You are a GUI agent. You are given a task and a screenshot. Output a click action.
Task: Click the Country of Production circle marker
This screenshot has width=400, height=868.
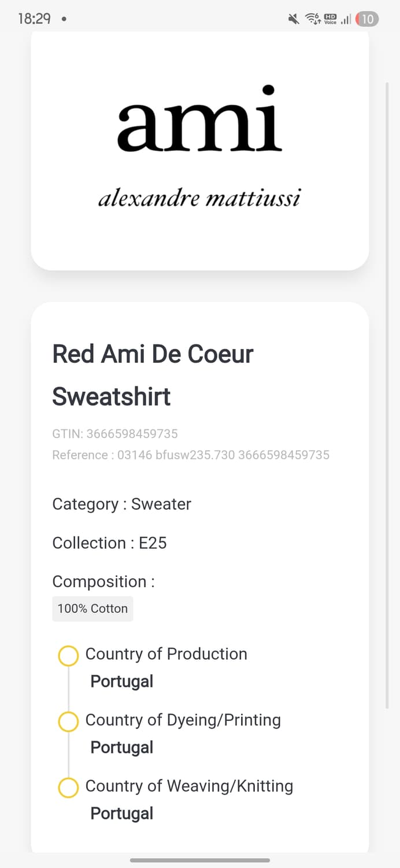click(68, 656)
